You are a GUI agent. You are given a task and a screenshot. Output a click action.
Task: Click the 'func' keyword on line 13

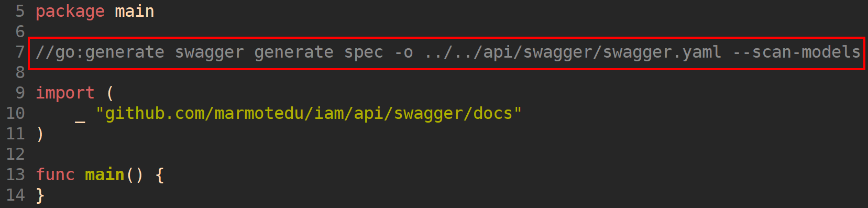click(x=55, y=174)
